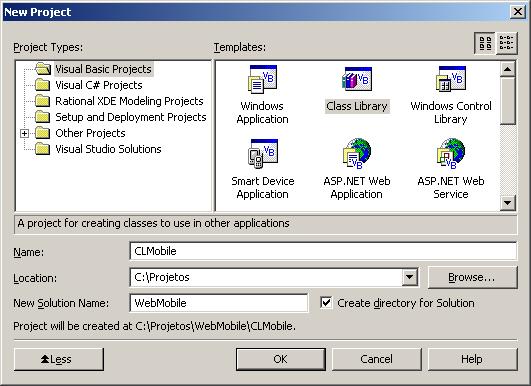Click the templates scrollbar up arrow
Image resolution: width=531 pixels, height=386 pixels.
tap(507, 69)
